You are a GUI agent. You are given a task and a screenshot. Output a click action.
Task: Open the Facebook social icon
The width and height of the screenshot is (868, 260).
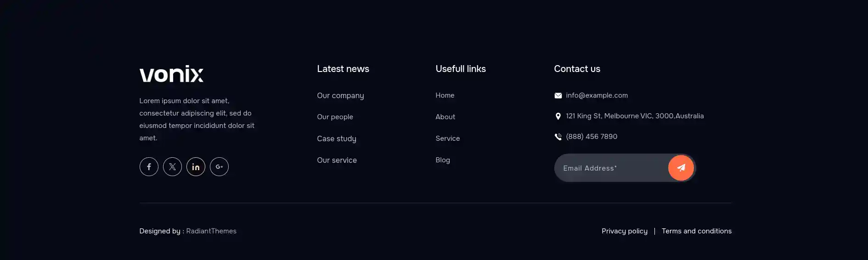point(149,166)
